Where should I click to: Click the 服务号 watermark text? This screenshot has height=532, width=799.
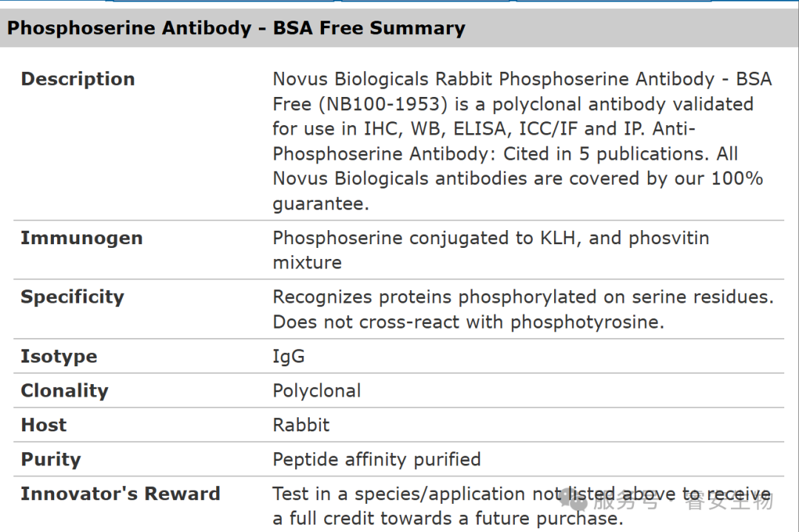tap(625, 502)
